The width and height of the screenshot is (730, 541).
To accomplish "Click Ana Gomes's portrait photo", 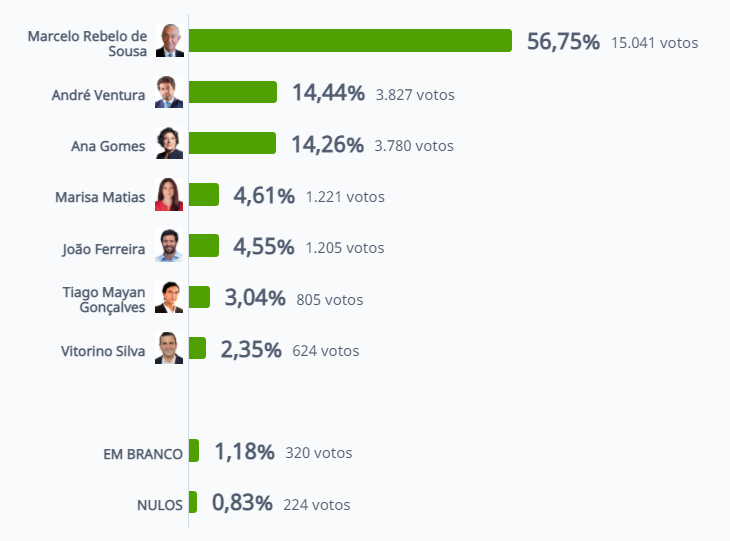I will [169, 143].
